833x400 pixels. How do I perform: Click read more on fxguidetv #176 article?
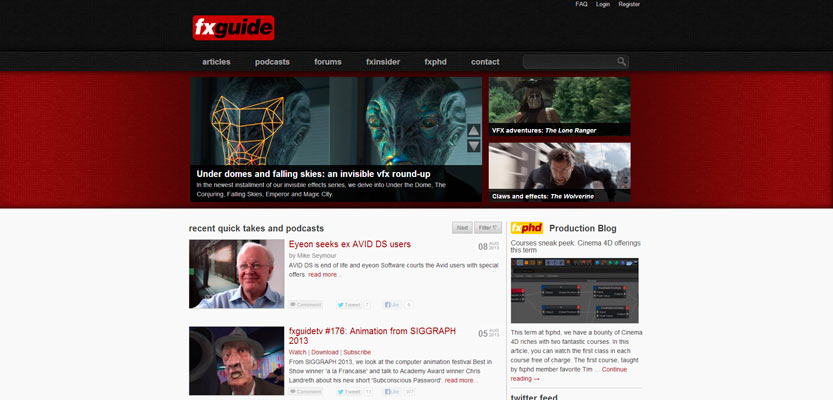click(x=460, y=380)
